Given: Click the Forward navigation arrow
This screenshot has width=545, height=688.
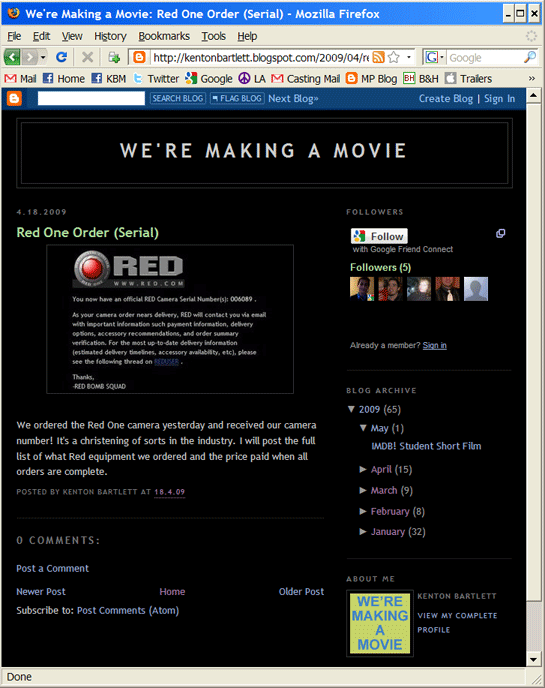Looking at the screenshot, I should 30,57.
